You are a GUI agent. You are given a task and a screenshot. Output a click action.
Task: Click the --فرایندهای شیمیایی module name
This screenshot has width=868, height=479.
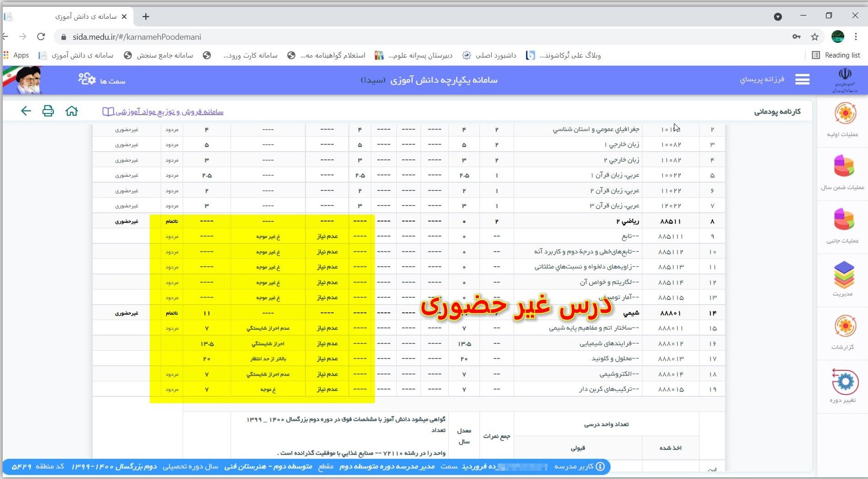click(609, 343)
